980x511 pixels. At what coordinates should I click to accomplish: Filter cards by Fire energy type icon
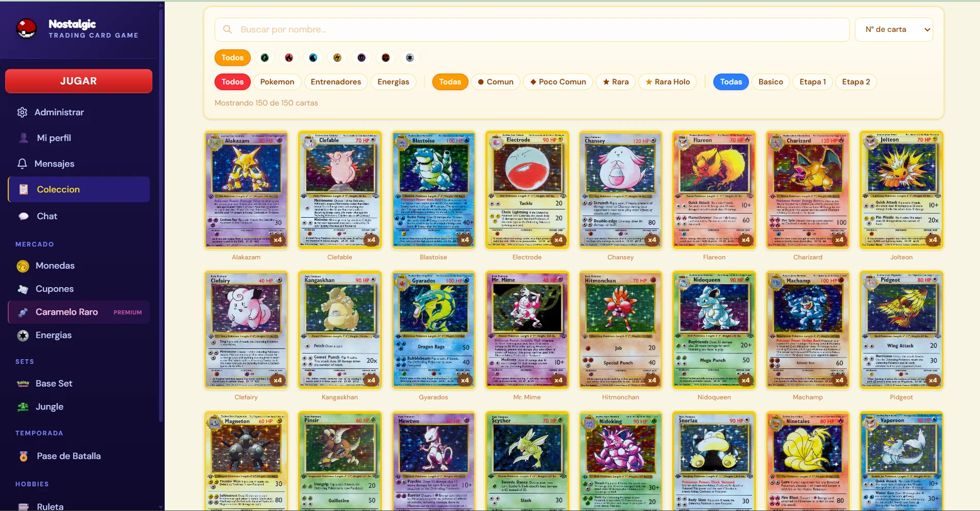click(289, 58)
